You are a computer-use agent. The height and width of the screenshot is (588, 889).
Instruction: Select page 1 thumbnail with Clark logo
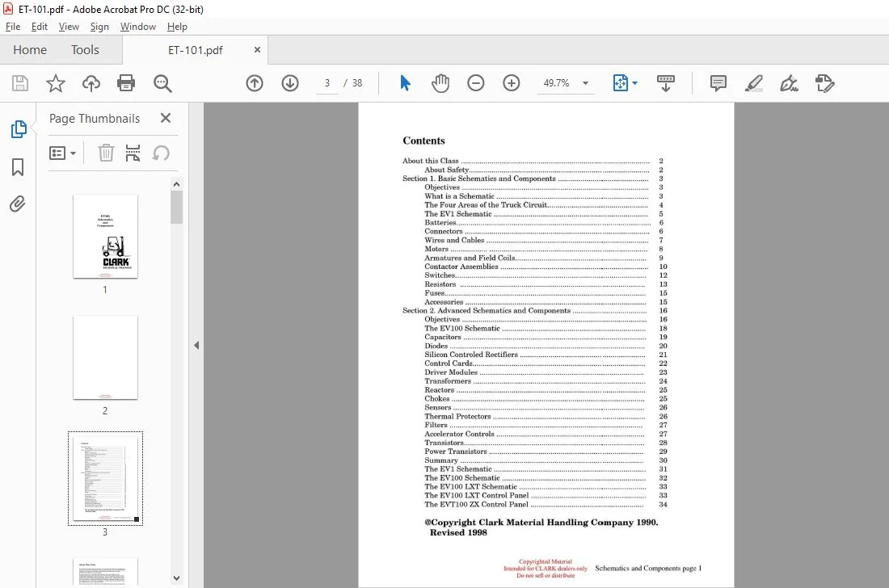tap(105, 236)
